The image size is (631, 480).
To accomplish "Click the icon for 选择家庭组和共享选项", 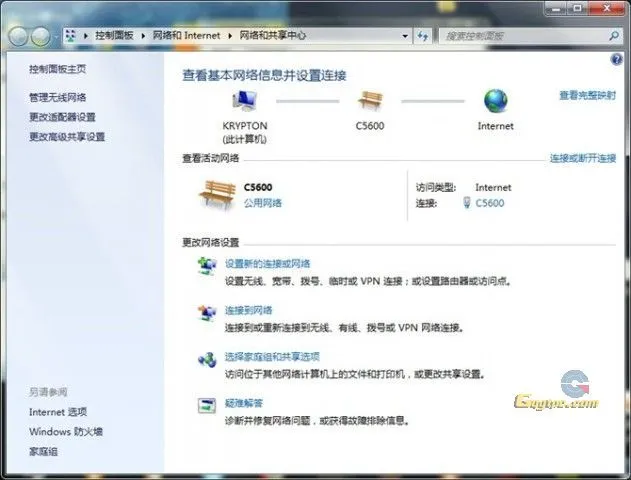I will click(207, 359).
